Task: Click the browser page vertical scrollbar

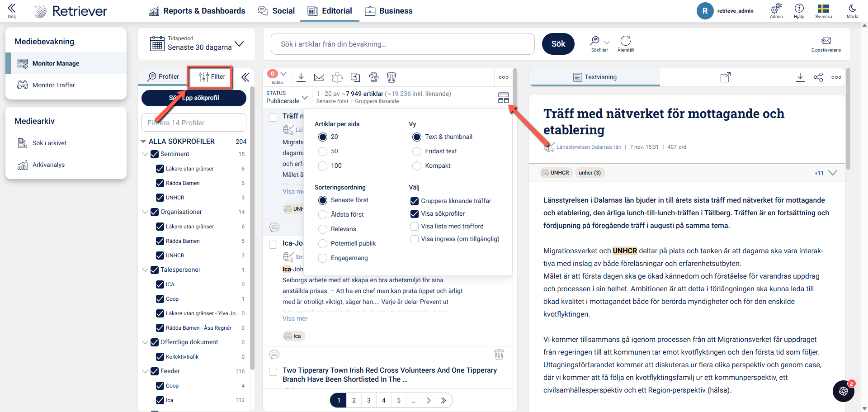Action: tap(865, 217)
